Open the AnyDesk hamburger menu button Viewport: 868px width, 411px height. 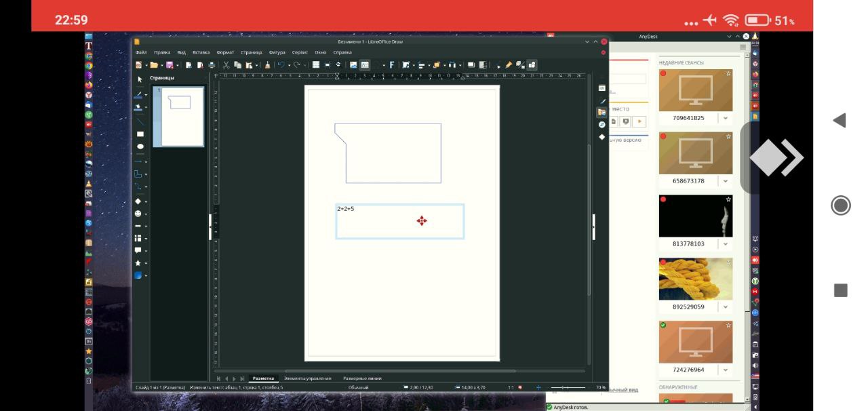(743, 47)
